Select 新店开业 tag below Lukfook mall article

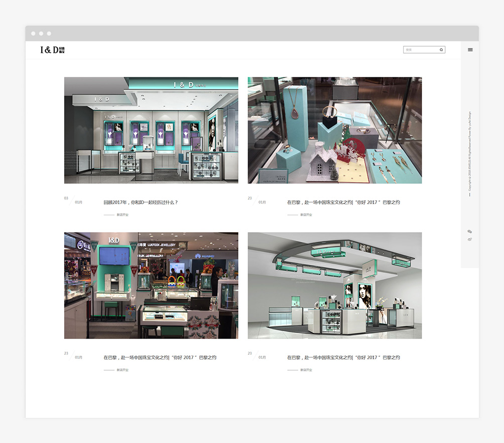pyautogui.click(x=122, y=370)
